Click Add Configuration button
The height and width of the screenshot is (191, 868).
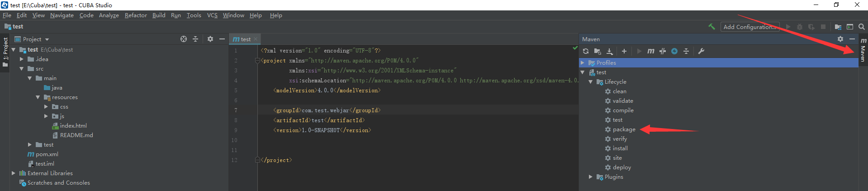pyautogui.click(x=750, y=27)
